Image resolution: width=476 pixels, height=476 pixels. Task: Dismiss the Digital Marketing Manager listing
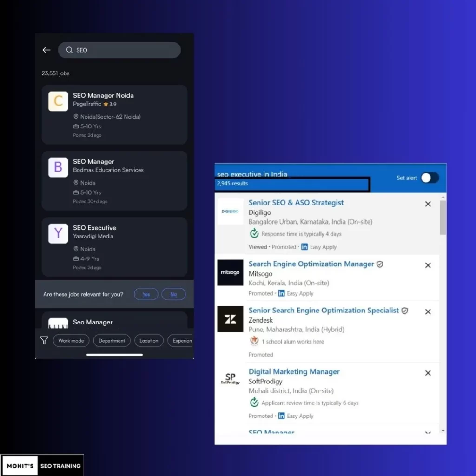click(x=428, y=373)
